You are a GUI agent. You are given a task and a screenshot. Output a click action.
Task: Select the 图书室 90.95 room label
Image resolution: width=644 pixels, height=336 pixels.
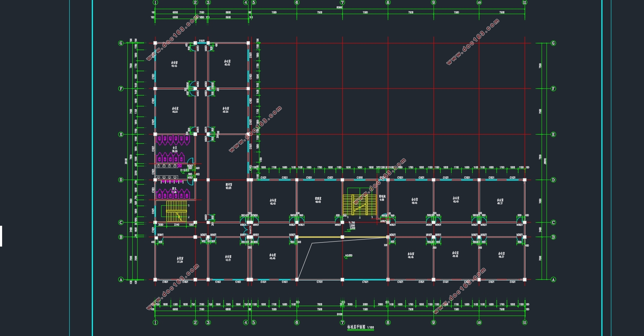[x=228, y=186]
